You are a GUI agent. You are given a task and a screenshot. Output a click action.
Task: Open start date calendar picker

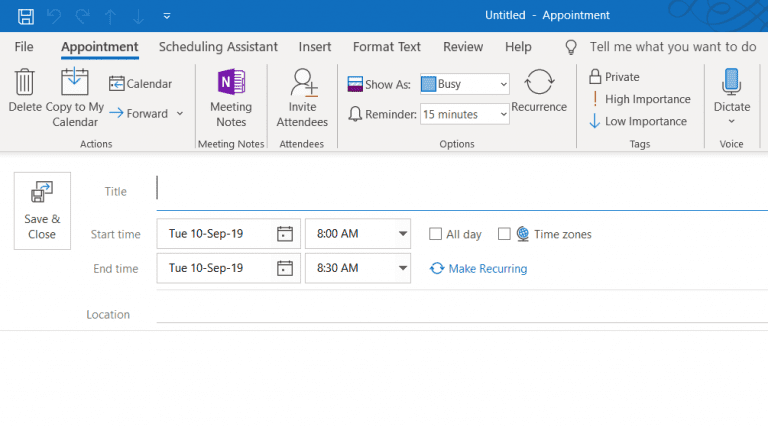(285, 234)
